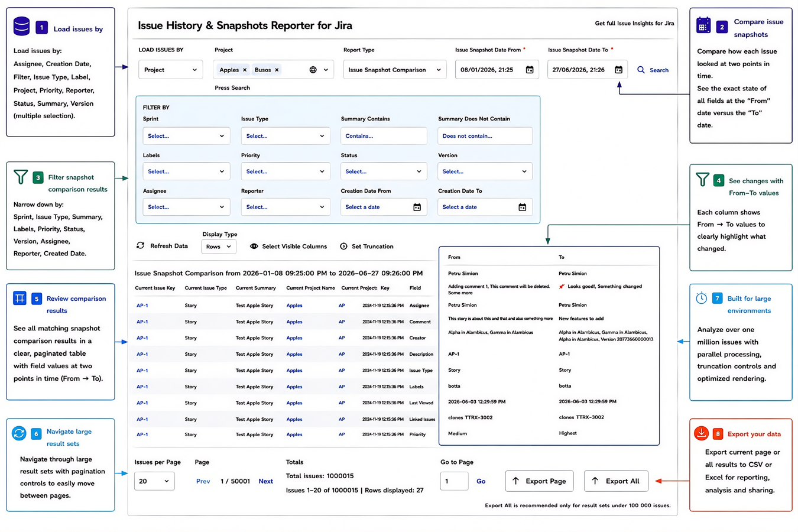Click the funnel icon in See changes panel
Screen dimensions: 798x532
pyautogui.click(x=702, y=179)
